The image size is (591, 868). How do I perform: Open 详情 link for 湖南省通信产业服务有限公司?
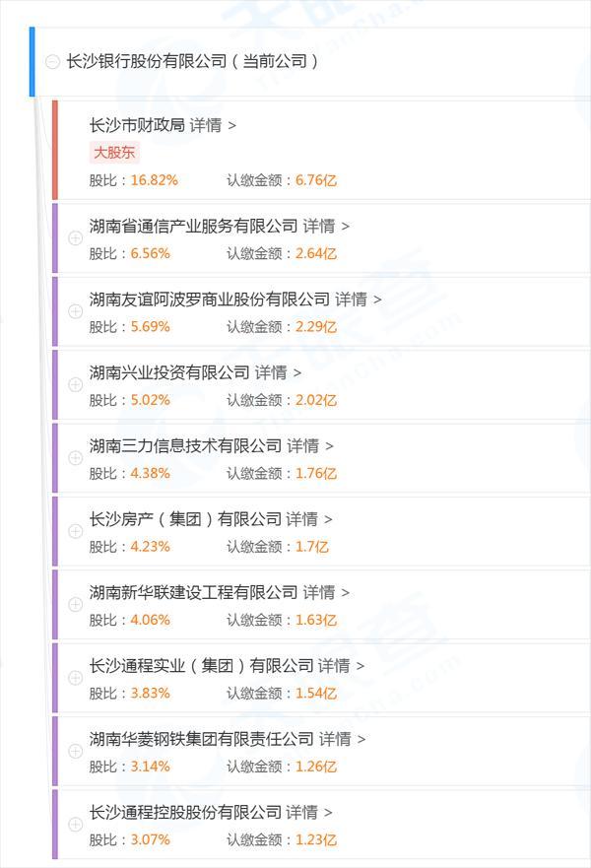(326, 227)
